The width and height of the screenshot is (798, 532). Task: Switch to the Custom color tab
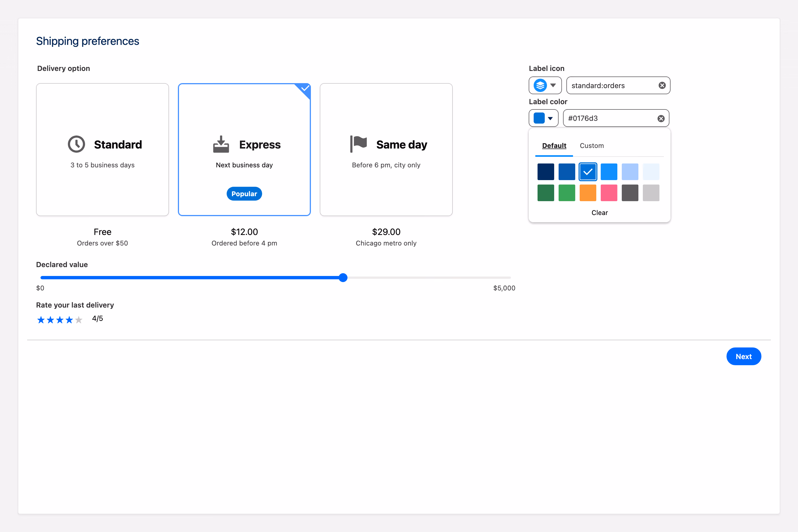[592, 145]
